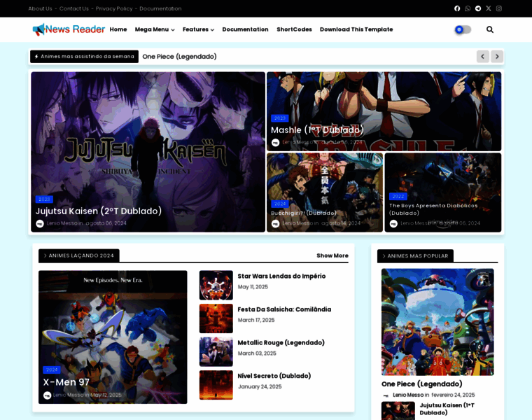The width and height of the screenshot is (532, 420).
Task: Click the date January 24, 2025
Action: pyautogui.click(x=260, y=387)
